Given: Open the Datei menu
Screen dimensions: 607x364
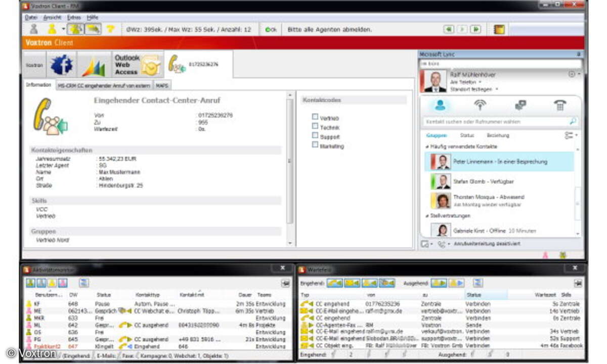Looking at the screenshot, I should (x=31, y=17).
